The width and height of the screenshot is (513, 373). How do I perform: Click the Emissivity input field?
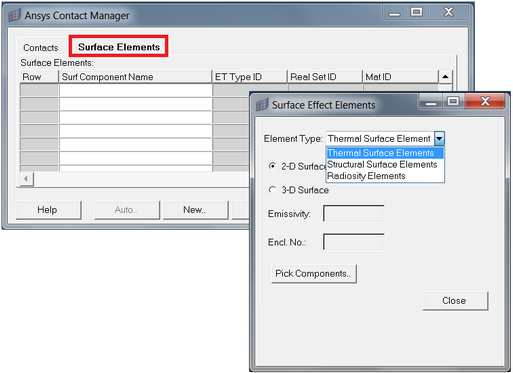coord(354,213)
